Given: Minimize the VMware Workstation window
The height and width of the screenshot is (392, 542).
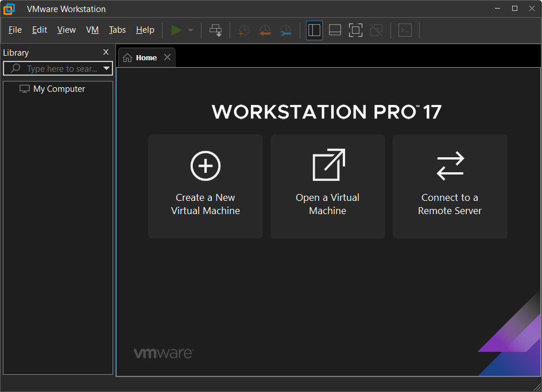Looking at the screenshot, I should [498, 8].
